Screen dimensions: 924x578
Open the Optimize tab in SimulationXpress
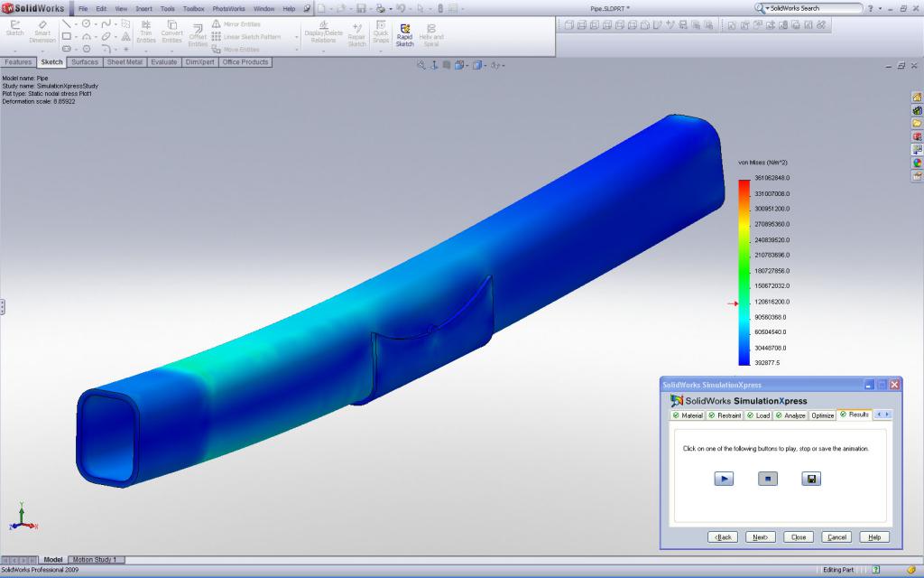(822, 415)
